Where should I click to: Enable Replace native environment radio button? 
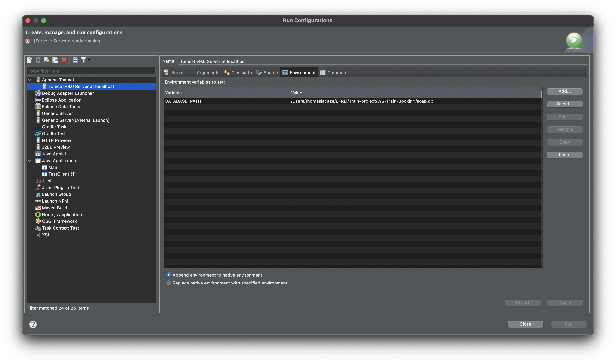[169, 283]
